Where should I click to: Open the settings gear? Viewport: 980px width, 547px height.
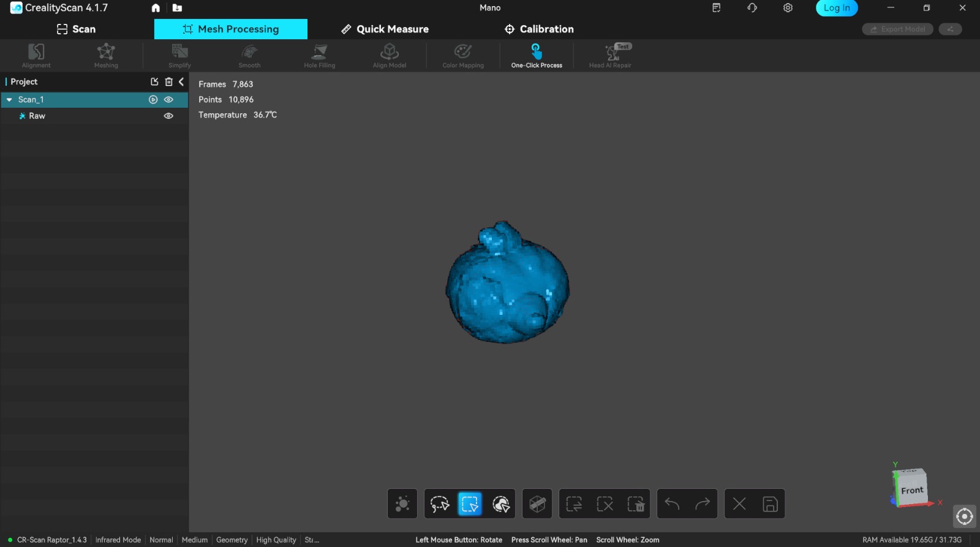click(x=788, y=8)
